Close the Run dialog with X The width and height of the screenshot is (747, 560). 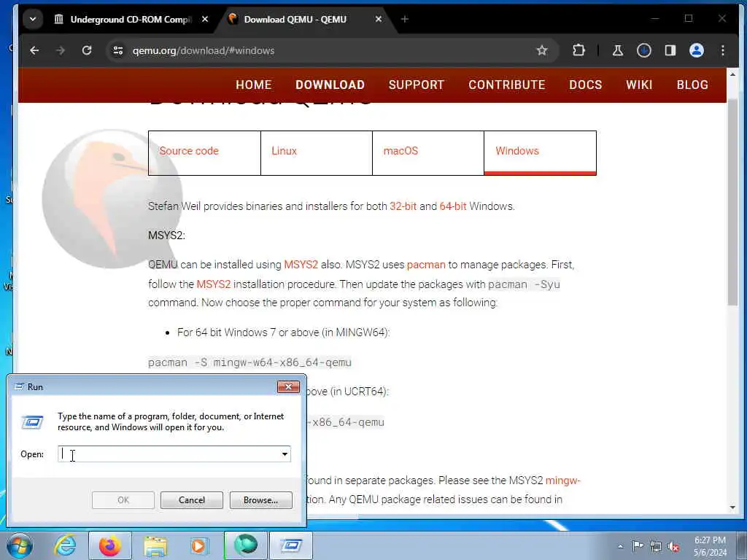click(288, 386)
